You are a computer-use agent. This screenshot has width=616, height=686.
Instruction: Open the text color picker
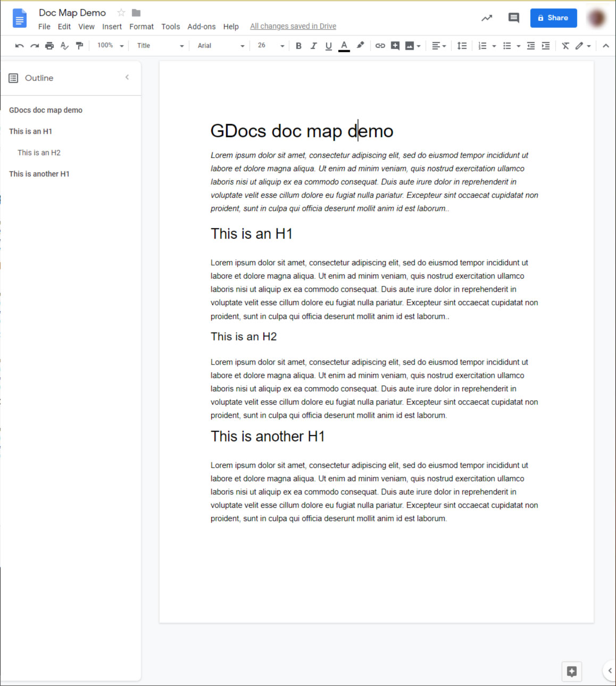pyautogui.click(x=344, y=46)
